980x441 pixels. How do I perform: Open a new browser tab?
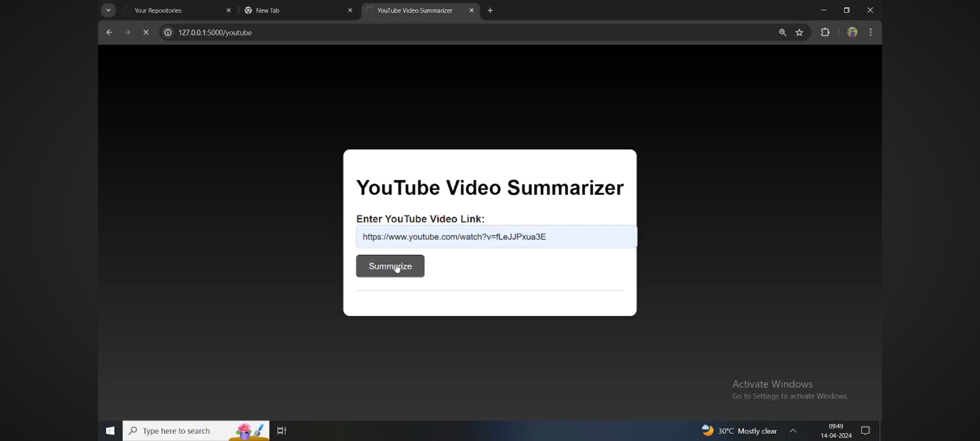[x=490, y=10]
